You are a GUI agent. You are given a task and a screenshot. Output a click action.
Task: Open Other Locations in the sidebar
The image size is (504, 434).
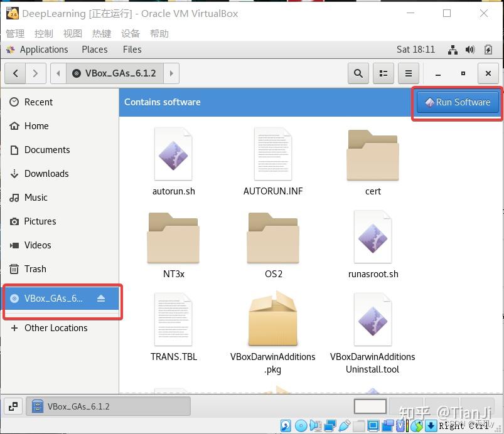pos(55,328)
